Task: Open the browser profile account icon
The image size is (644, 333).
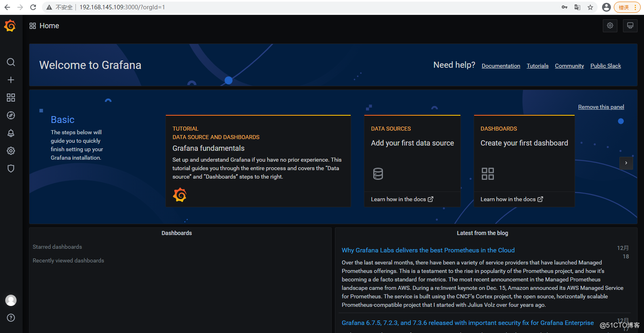Action: (606, 7)
